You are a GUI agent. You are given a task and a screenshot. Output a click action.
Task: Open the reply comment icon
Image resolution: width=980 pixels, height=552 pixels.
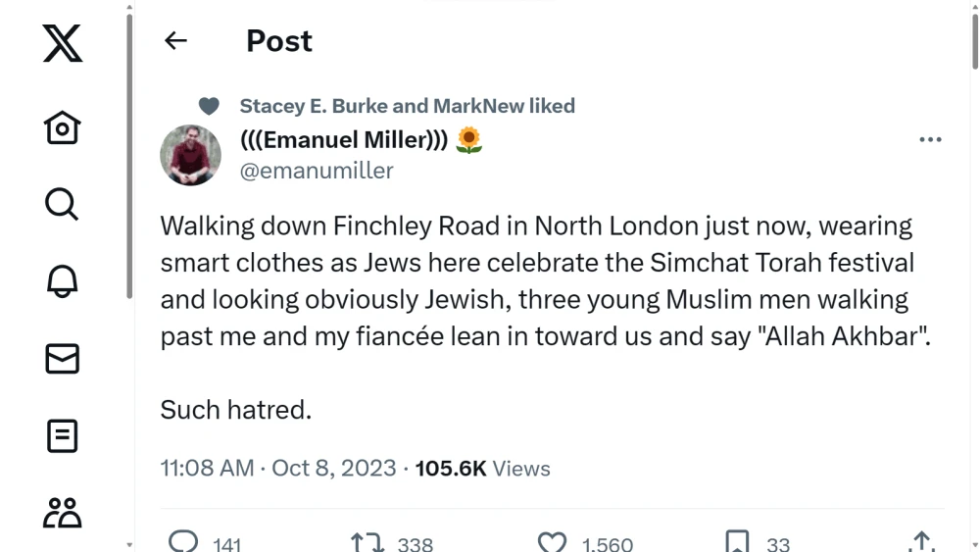pyautogui.click(x=183, y=542)
